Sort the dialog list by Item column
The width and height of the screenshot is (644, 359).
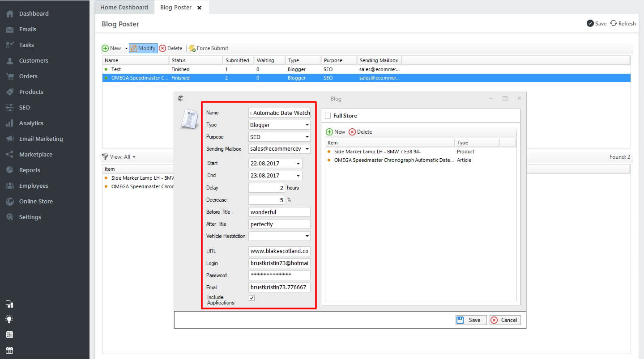click(390, 143)
